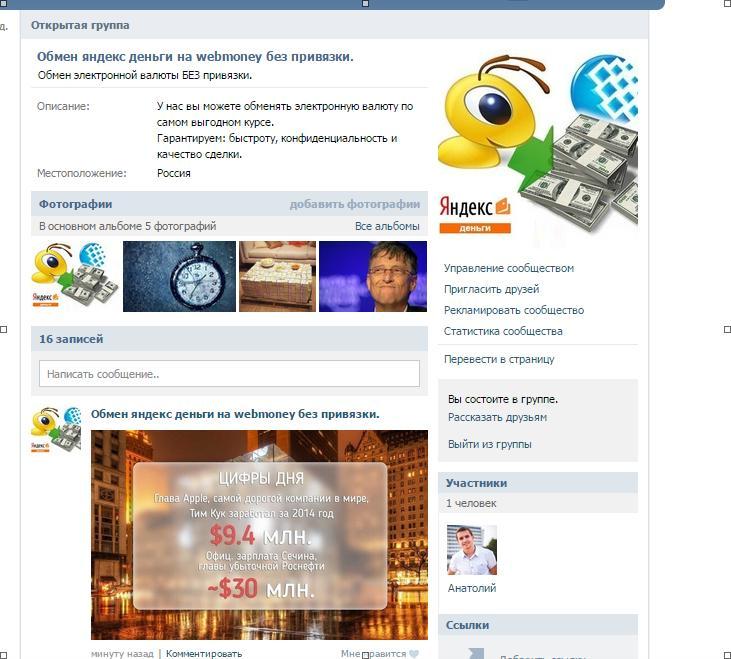Choose 'Перевести в страницу'
Screen dimensions: 731x659
(x=499, y=359)
